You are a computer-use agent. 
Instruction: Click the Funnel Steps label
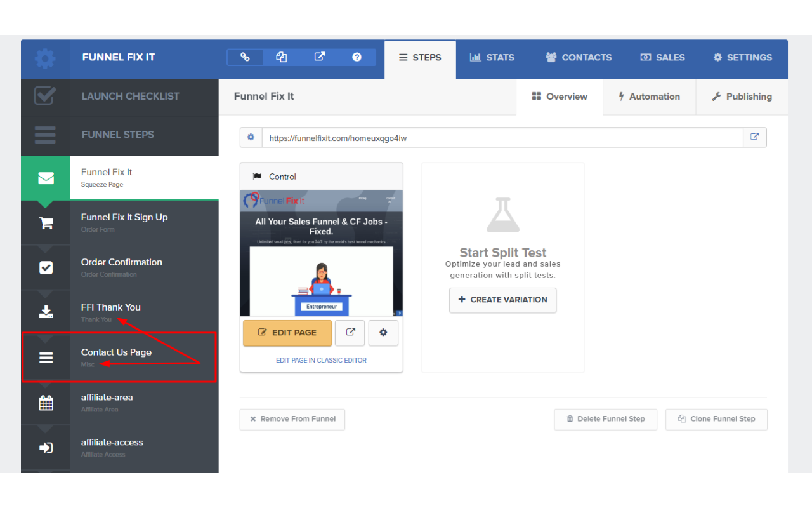[x=118, y=135]
